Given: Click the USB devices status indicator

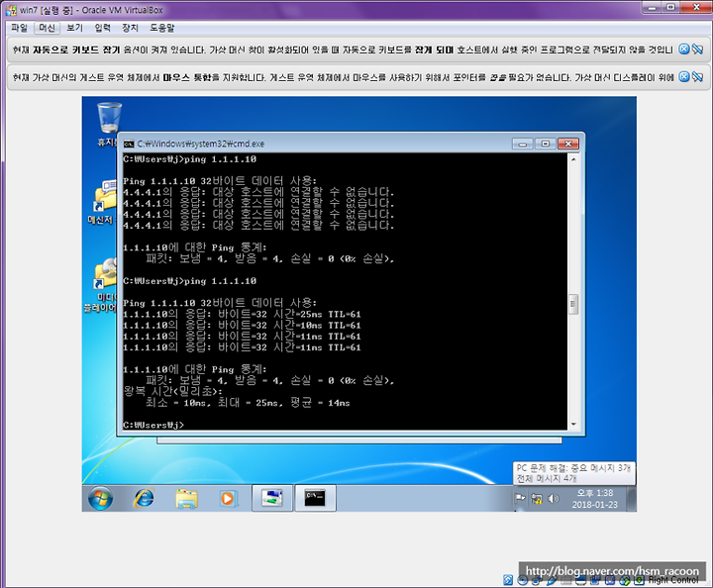Looking at the screenshot, I should [552, 580].
